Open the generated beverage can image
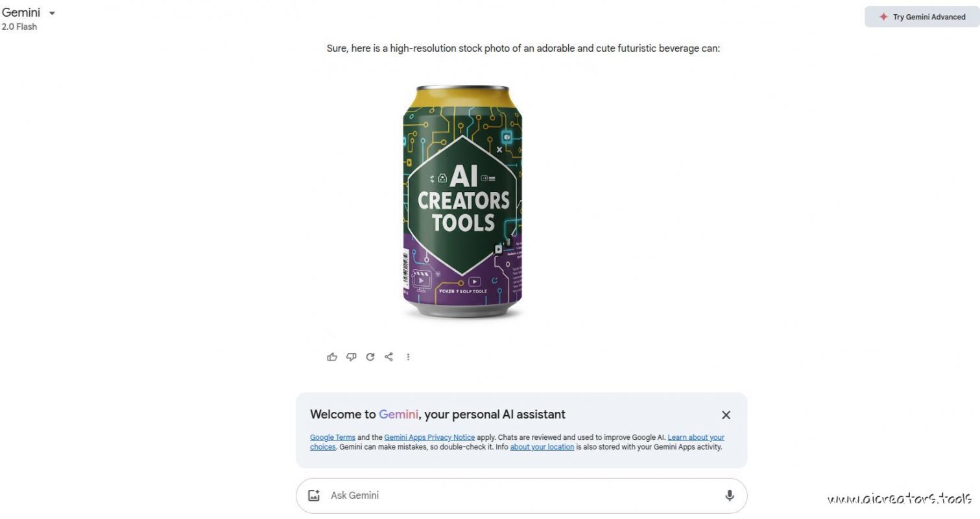Image resolution: width=980 pixels, height=519 pixels. 462,202
